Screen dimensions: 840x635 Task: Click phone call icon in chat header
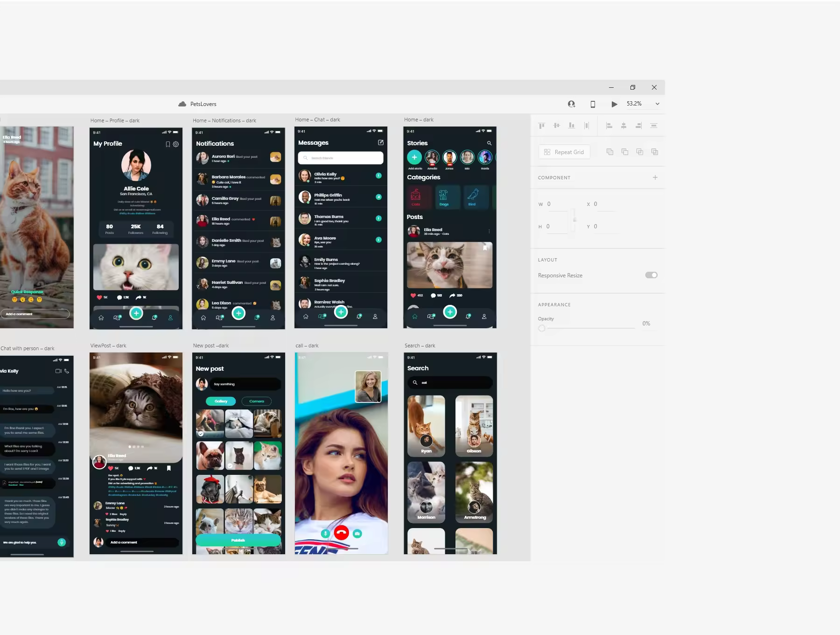coord(67,371)
